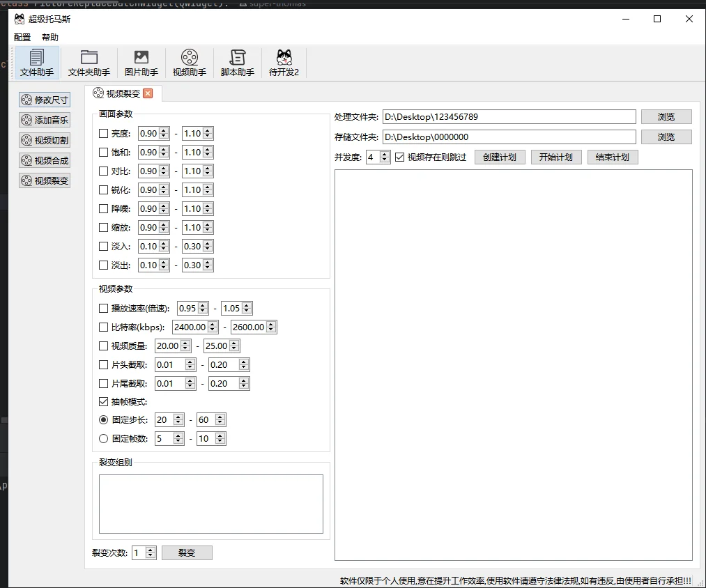Enable the 片头截取 checkbox
This screenshot has width=706, height=588.
coord(104,364)
